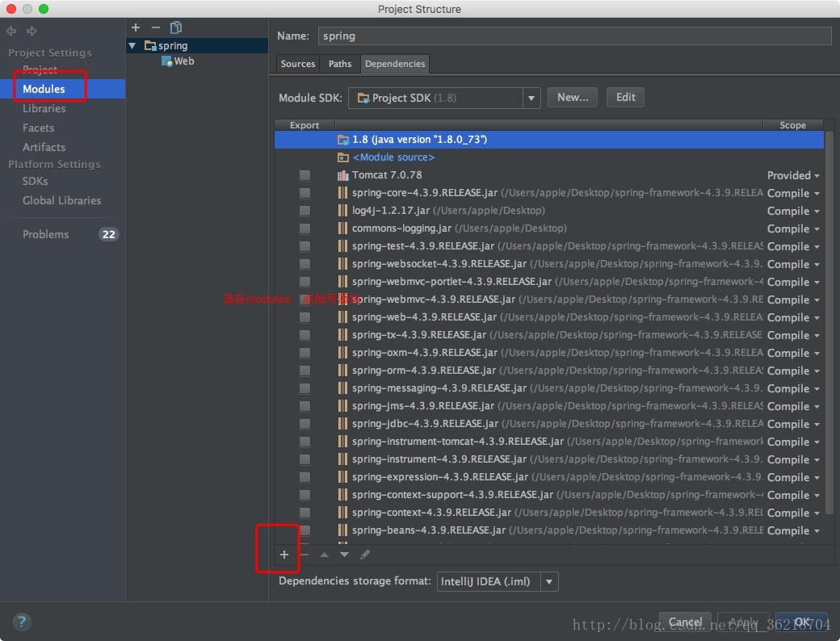Open scope dropdown for spring-context-support jar

pyautogui.click(x=793, y=495)
